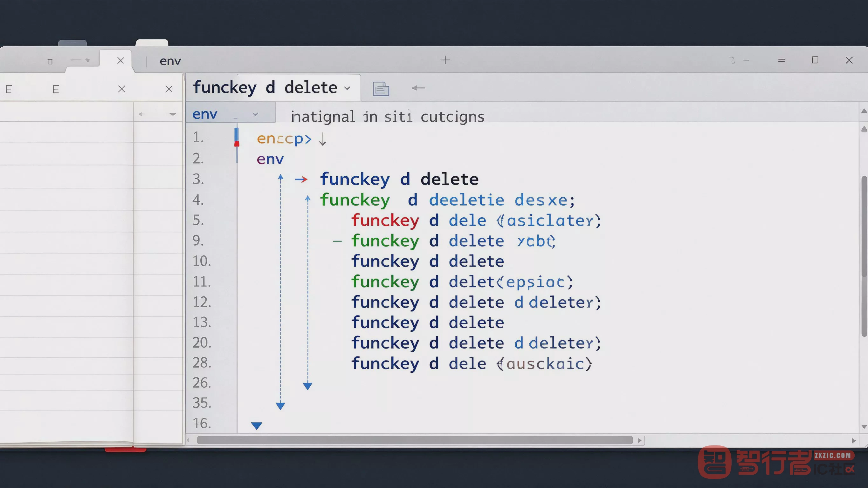Click the back arrow beside document icon
Viewport: 868px width, 488px height.
click(418, 88)
